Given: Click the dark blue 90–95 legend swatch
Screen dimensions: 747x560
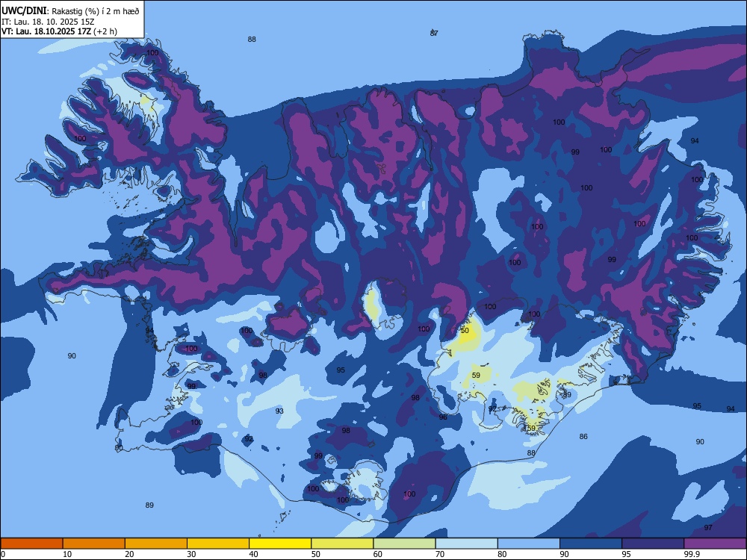Looking at the screenshot, I should (x=591, y=544).
